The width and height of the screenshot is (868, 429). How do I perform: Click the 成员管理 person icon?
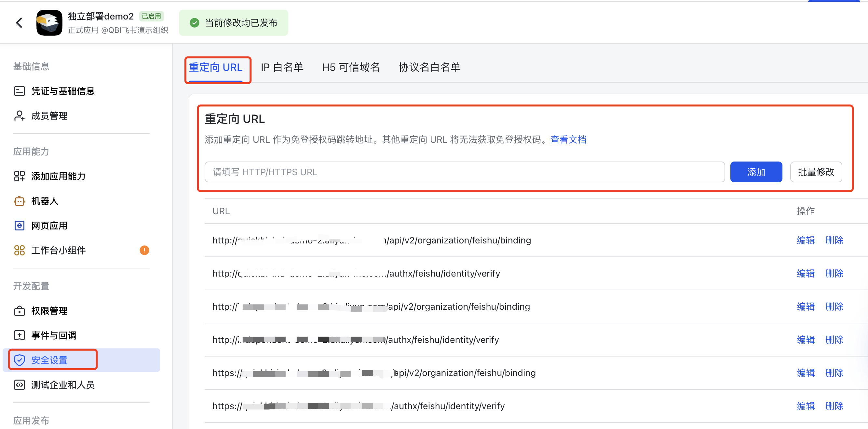[19, 115]
